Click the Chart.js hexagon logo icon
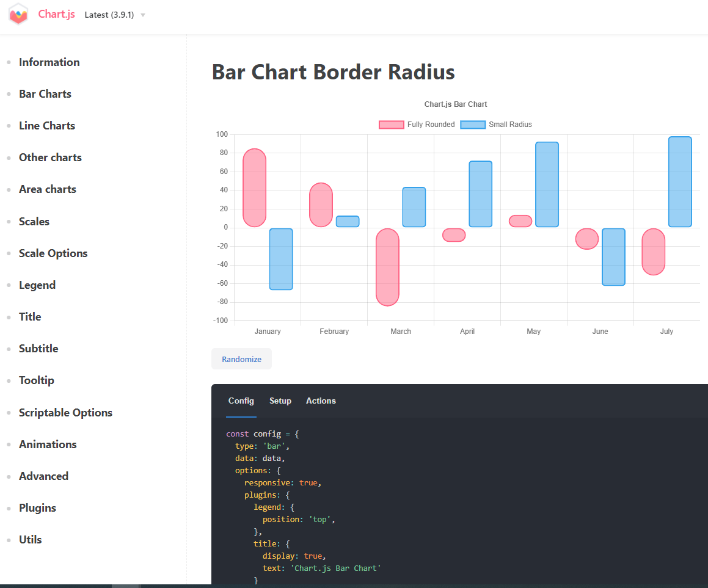Screen dimensions: 708x588 (18, 14)
